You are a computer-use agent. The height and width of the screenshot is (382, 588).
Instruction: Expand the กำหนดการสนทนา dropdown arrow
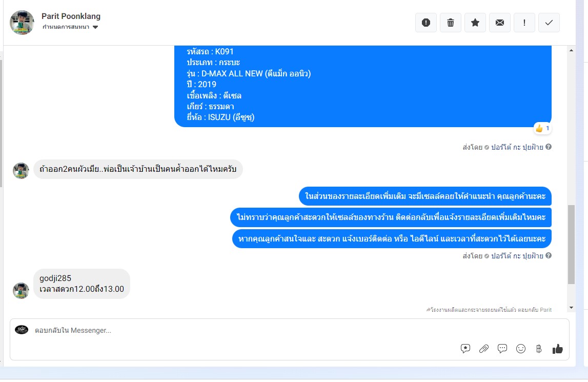pyautogui.click(x=95, y=27)
